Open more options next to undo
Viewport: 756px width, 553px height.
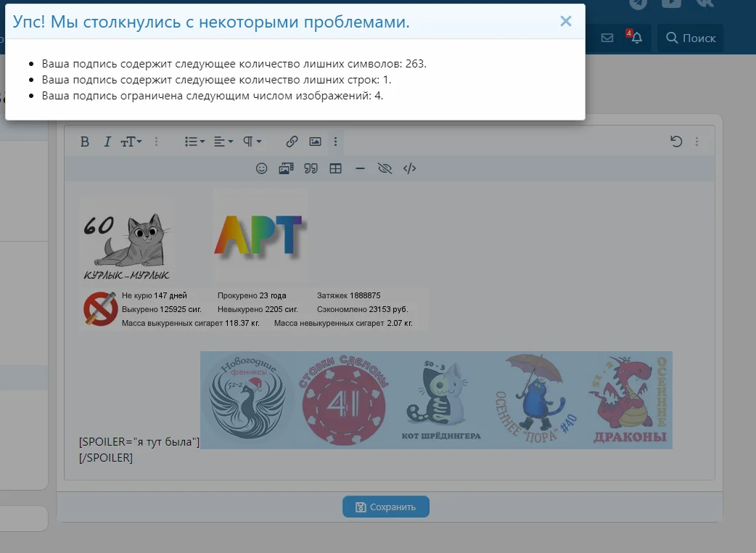[x=697, y=142]
